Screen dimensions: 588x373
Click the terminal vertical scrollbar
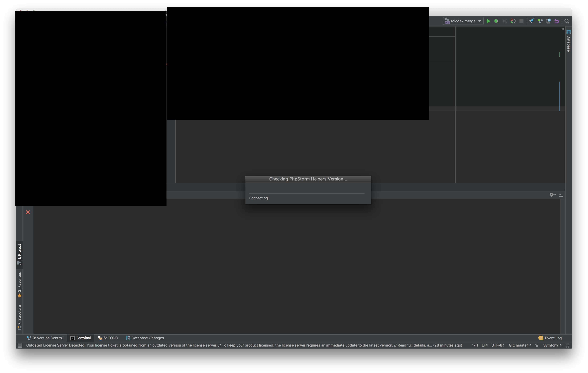tap(562, 266)
